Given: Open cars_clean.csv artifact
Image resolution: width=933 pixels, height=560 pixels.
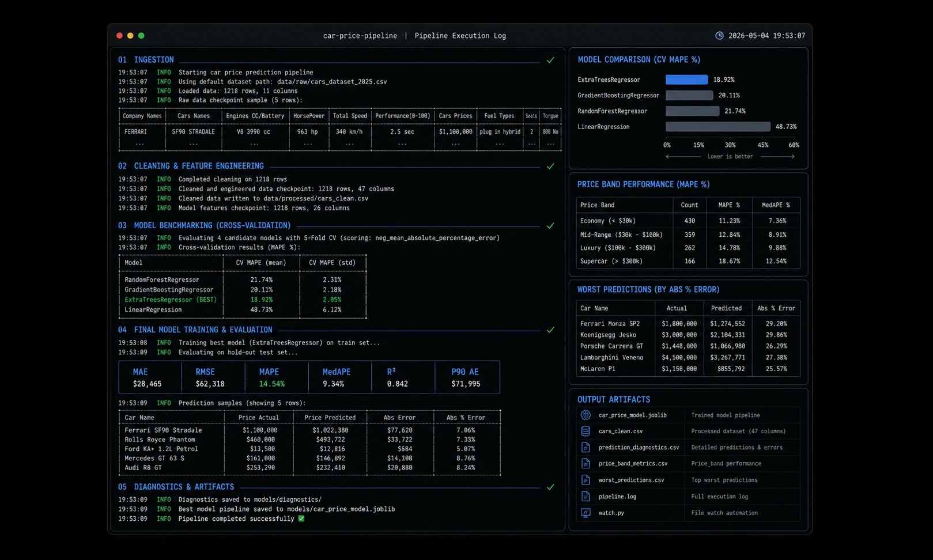Looking at the screenshot, I should coord(620,431).
